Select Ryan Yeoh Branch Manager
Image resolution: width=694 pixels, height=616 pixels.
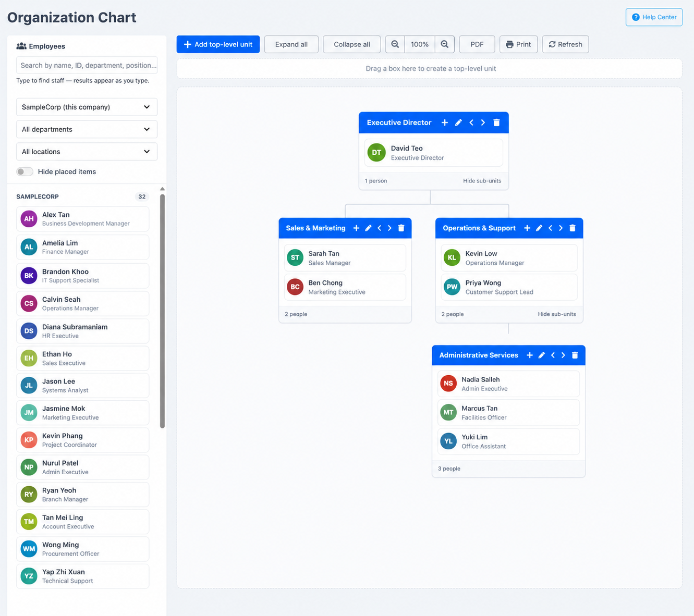pos(82,495)
